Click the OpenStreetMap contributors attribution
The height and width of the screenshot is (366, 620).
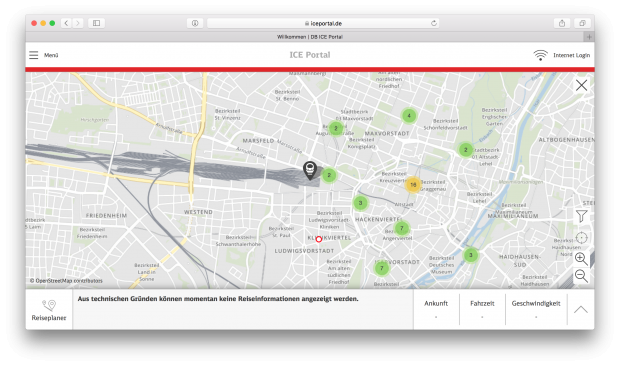pos(66,281)
